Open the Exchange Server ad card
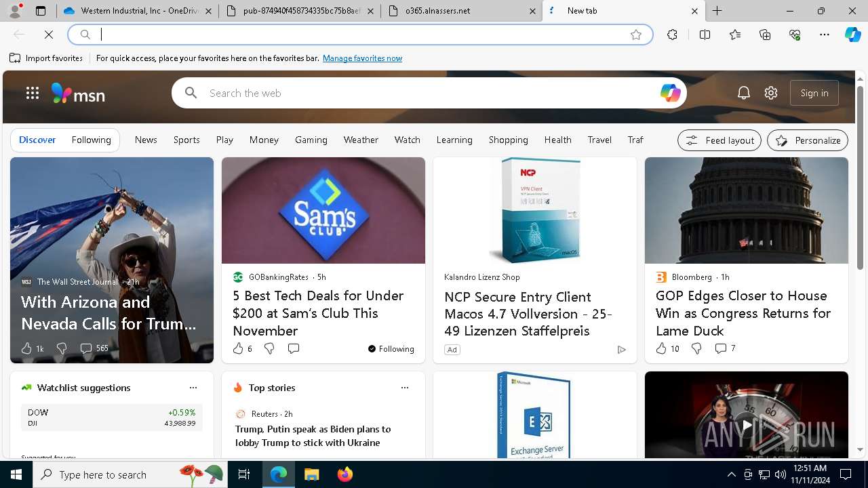Image resolution: width=868 pixels, height=488 pixels. coord(535,415)
